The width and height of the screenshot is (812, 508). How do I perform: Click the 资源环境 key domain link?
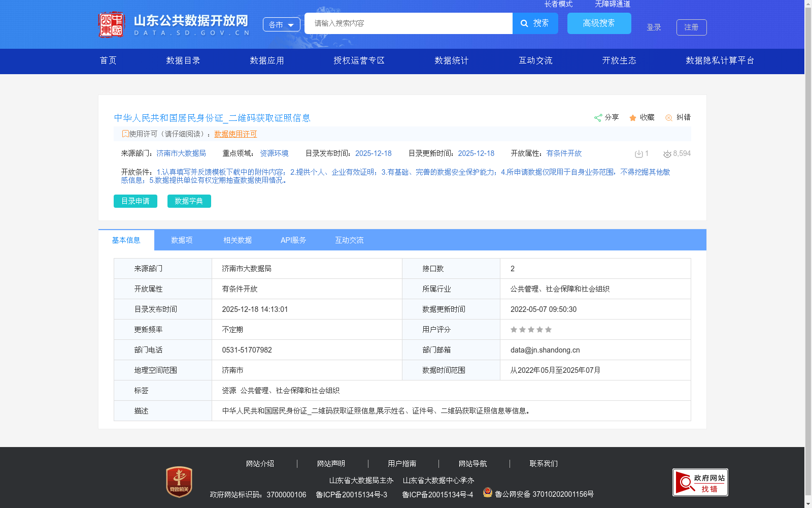pos(275,153)
